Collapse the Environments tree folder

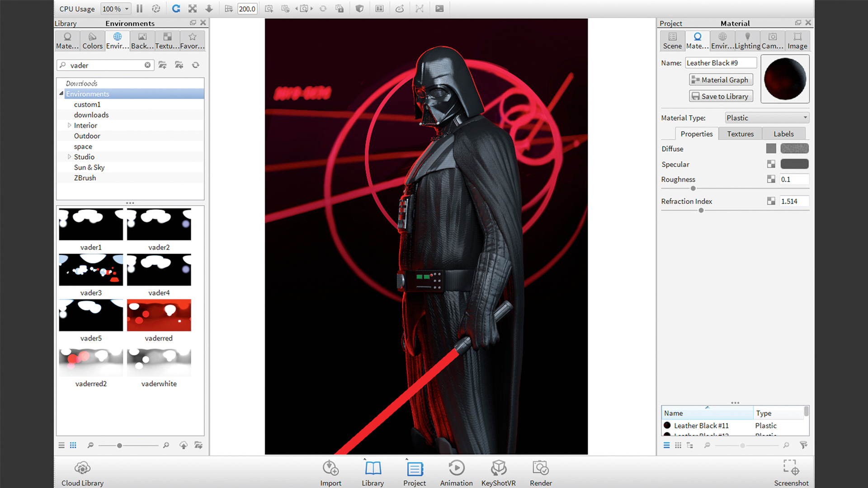click(x=61, y=94)
